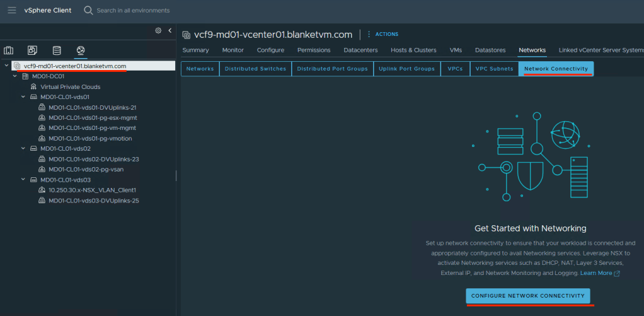Screen dimensions: 644x316
Task: Collapse the navigator with the left arrow
Action: [x=170, y=30]
